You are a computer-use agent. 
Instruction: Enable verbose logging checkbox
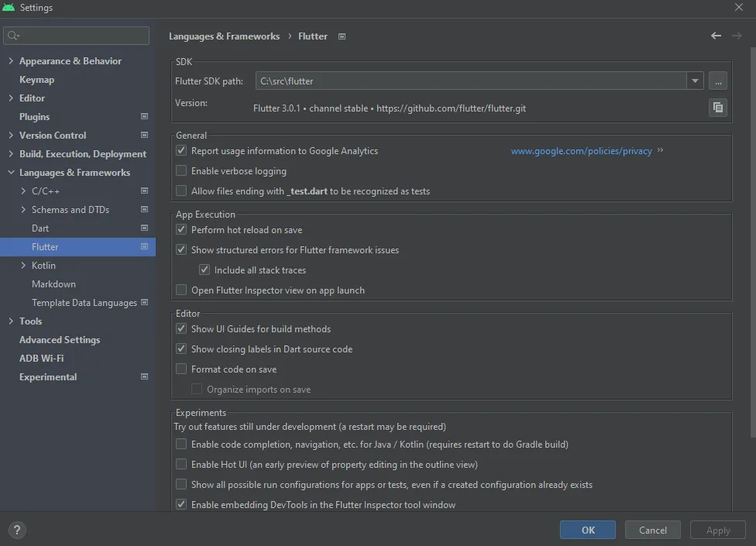coord(181,171)
